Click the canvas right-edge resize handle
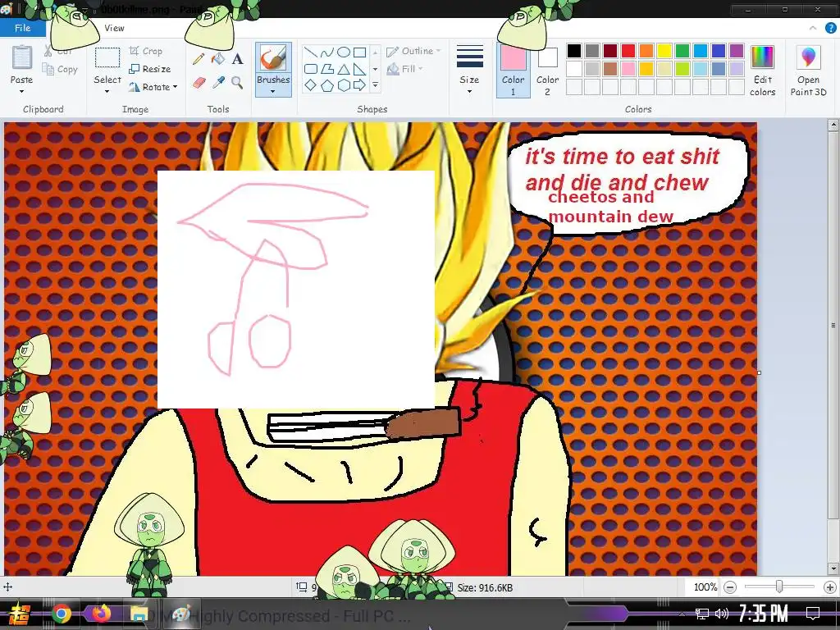Image resolution: width=840 pixels, height=630 pixels. click(x=759, y=373)
